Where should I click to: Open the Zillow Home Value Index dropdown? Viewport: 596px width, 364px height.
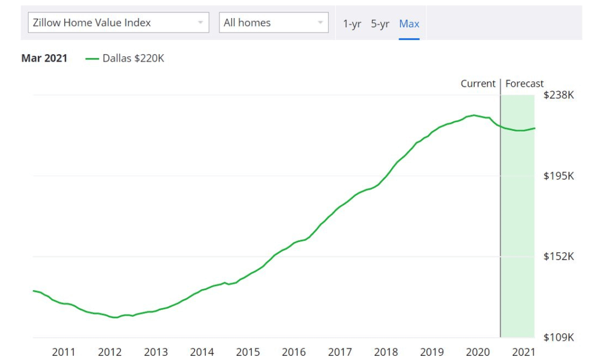(x=118, y=23)
